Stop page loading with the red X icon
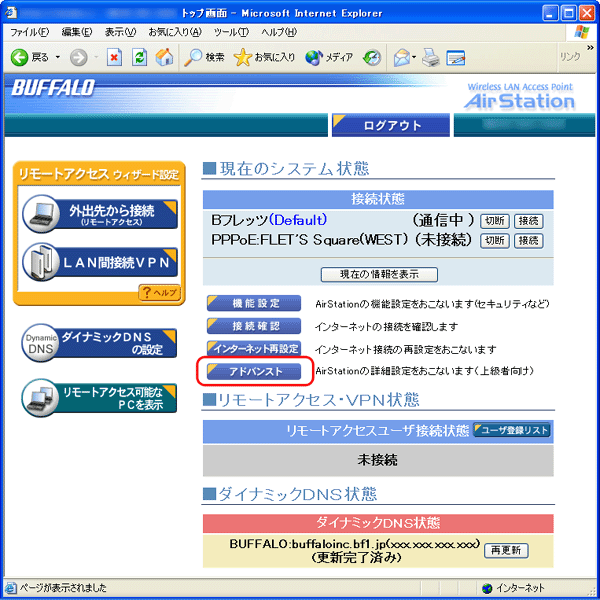Image resolution: width=600 pixels, height=600 pixels. point(114,58)
